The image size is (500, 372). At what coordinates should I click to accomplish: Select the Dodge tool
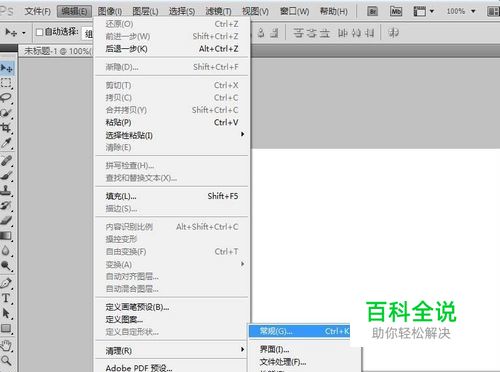(6, 265)
